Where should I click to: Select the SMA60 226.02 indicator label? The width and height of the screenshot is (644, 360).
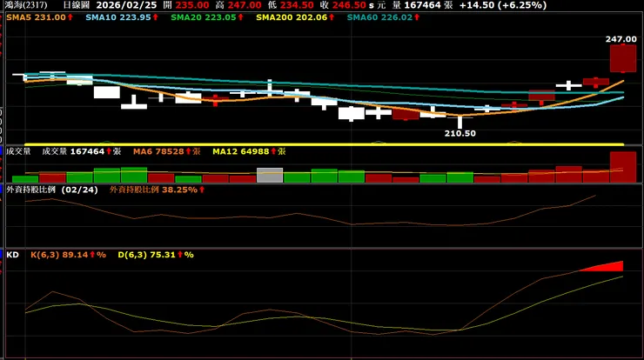coord(383,17)
